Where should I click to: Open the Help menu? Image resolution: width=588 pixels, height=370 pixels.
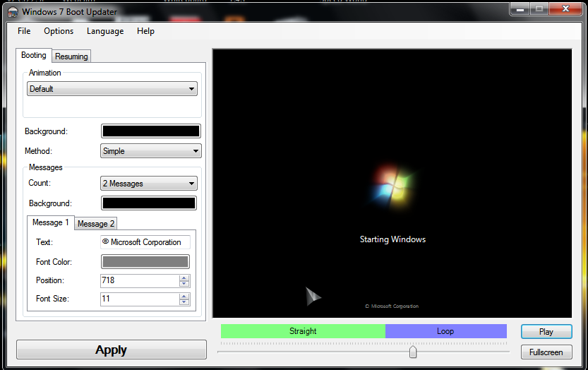coord(145,31)
